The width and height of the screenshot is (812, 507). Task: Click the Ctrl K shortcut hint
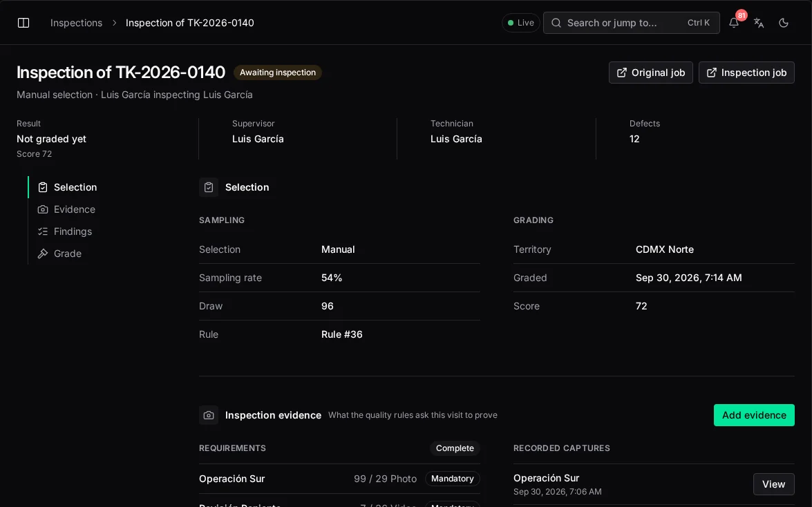coord(698,23)
